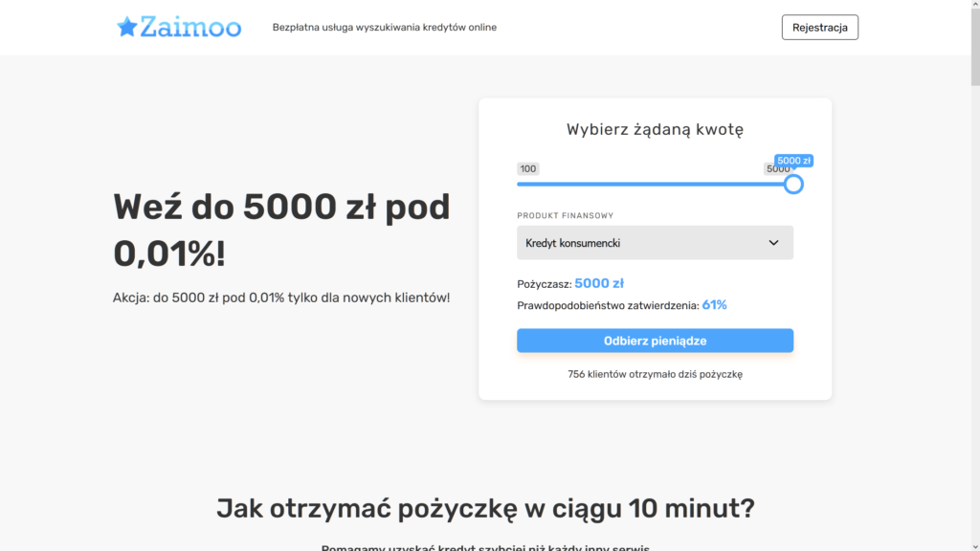Viewport: 980px width, 551px height.
Task: Open the Kredyt konsumencki dropdown
Action: tap(655, 243)
